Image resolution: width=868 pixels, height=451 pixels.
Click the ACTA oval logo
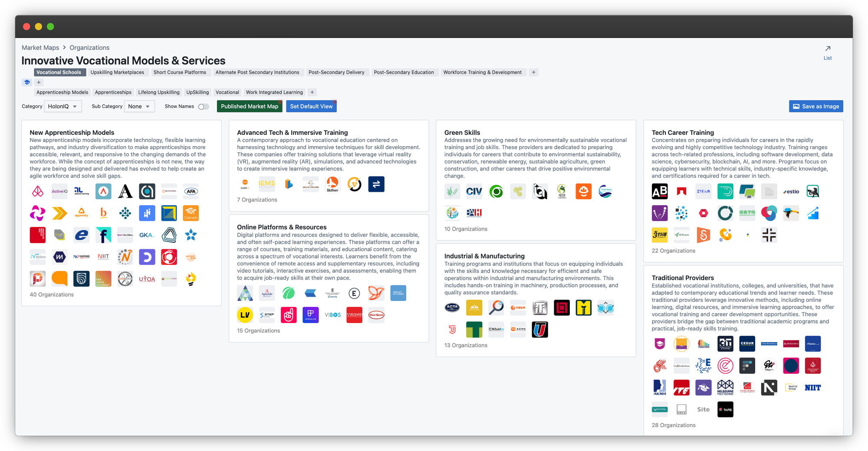tap(452, 308)
